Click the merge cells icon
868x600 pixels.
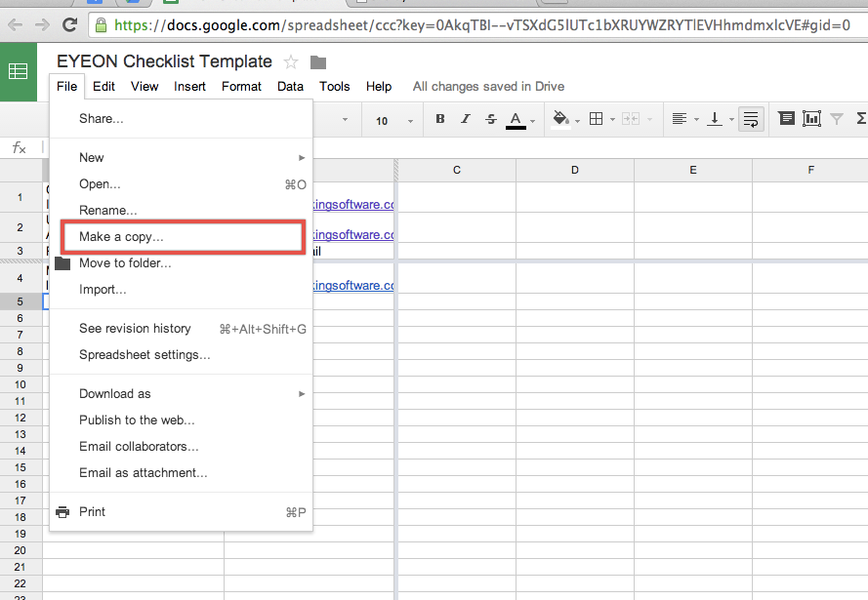click(631, 119)
